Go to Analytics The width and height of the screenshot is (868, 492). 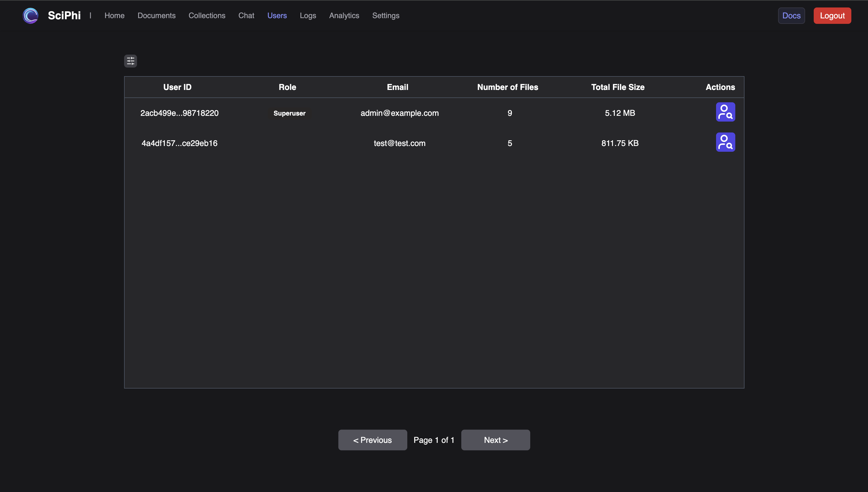[x=344, y=16]
